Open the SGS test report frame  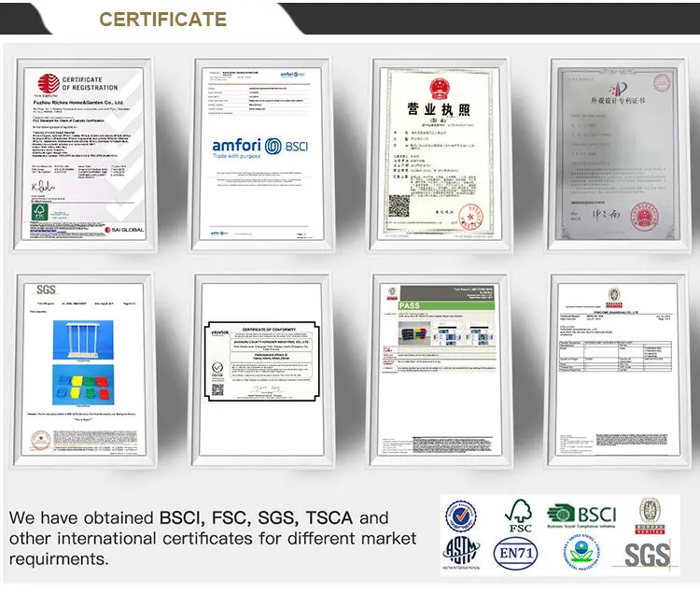[x=83, y=371]
